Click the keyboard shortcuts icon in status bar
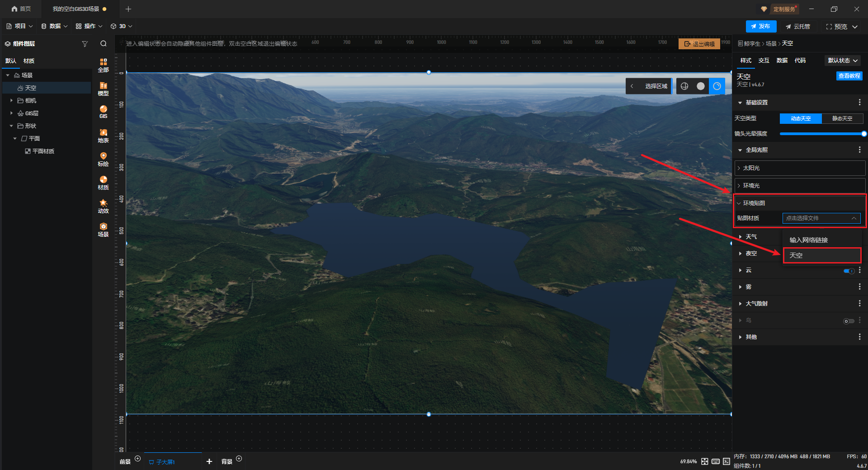 click(716, 461)
